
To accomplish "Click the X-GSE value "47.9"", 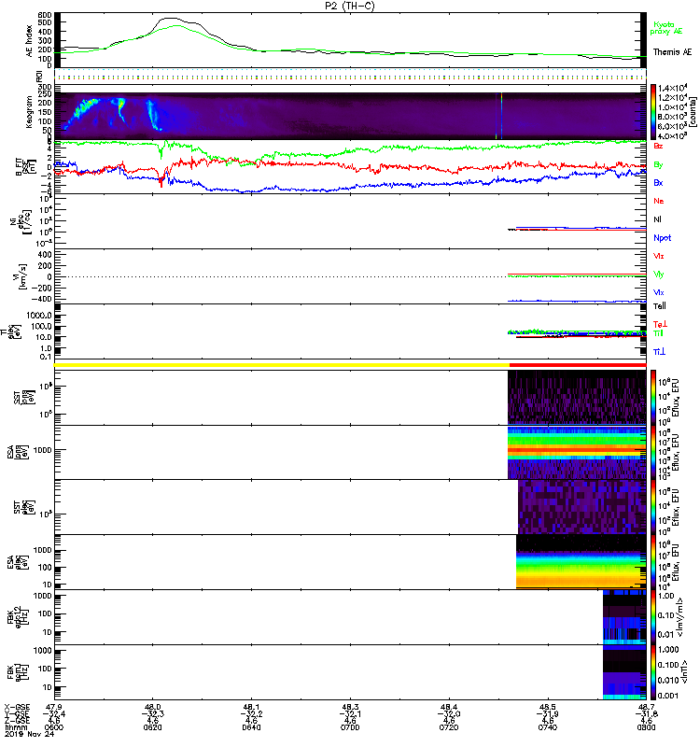I will [x=54, y=708].
